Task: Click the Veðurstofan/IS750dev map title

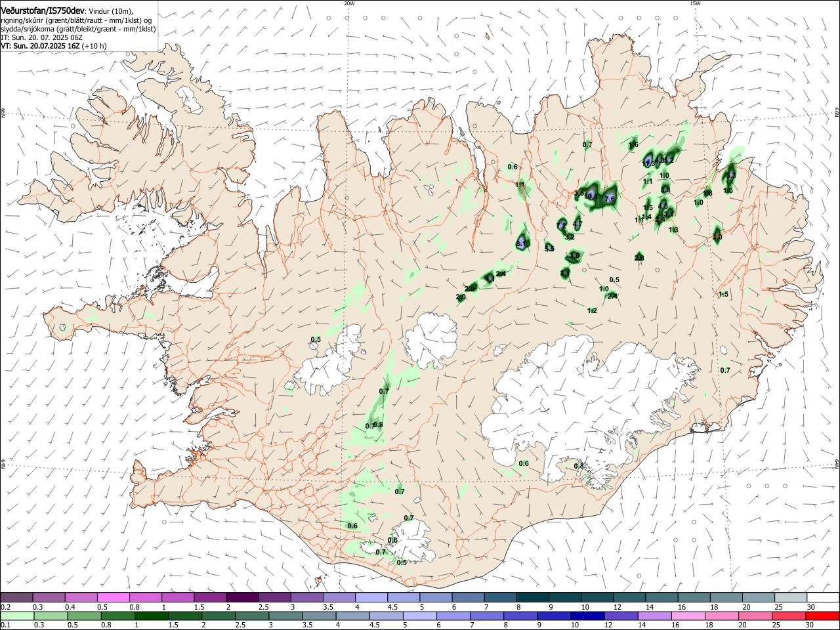Action: [x=43, y=10]
